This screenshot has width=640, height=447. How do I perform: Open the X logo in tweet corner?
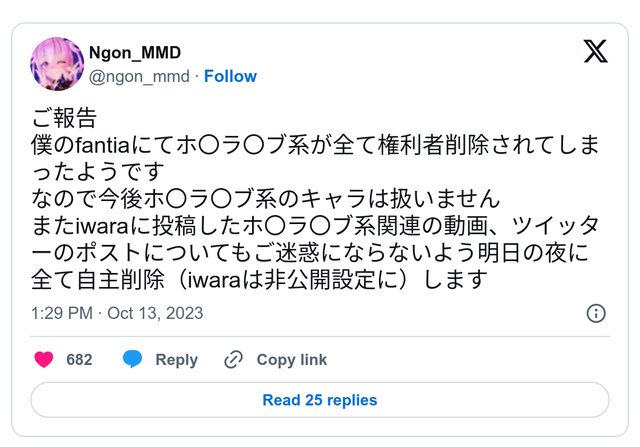pos(595,52)
